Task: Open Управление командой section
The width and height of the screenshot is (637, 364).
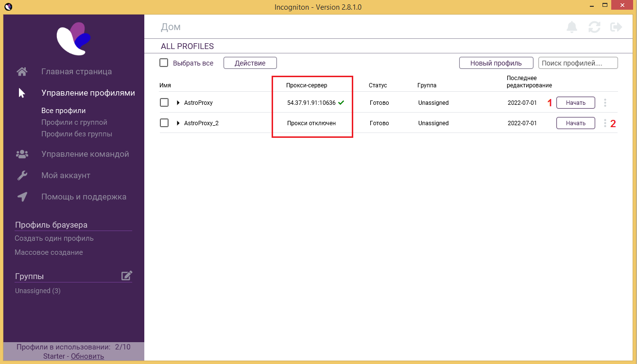Action: [x=85, y=154]
